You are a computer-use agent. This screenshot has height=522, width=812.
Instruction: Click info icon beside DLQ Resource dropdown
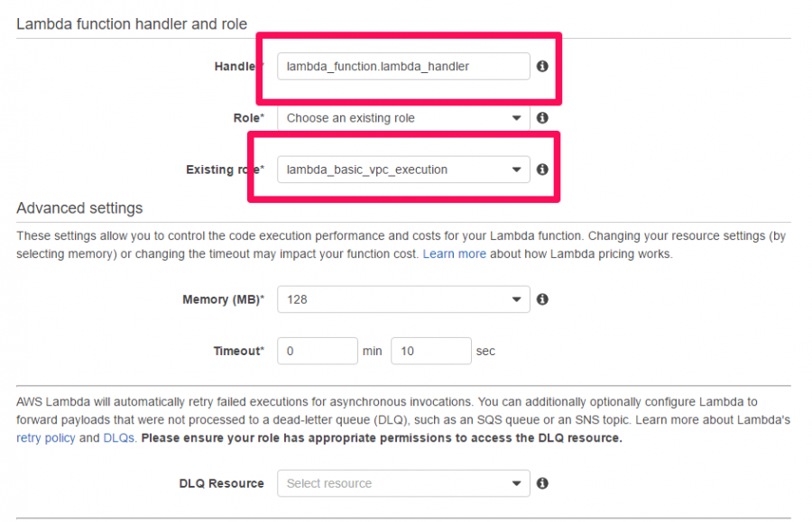tap(542, 483)
